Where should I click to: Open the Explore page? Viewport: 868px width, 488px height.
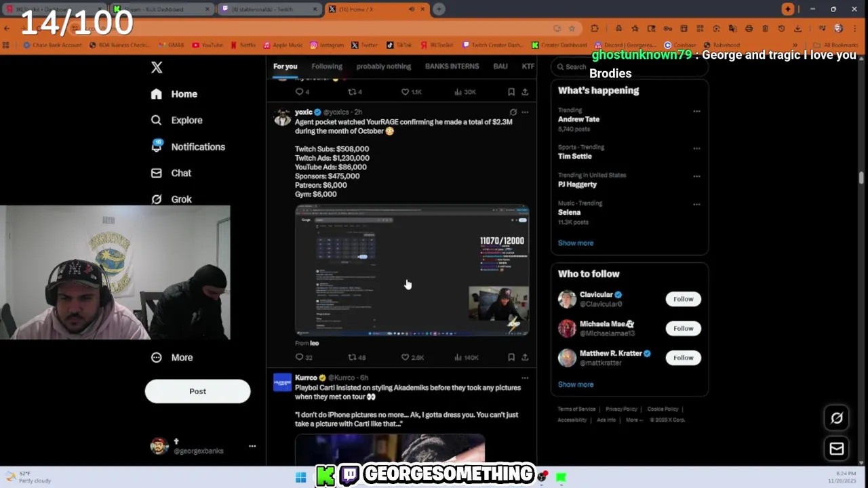pos(177,120)
